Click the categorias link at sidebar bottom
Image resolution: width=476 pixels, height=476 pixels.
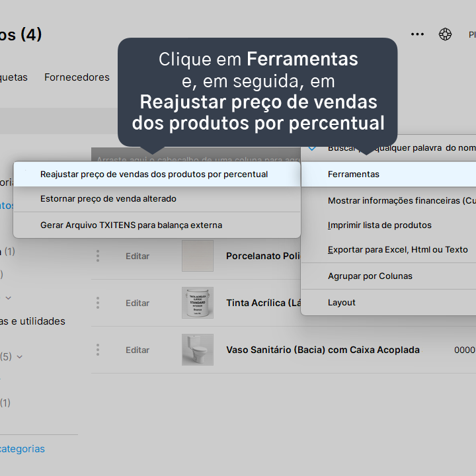[x=22, y=449]
